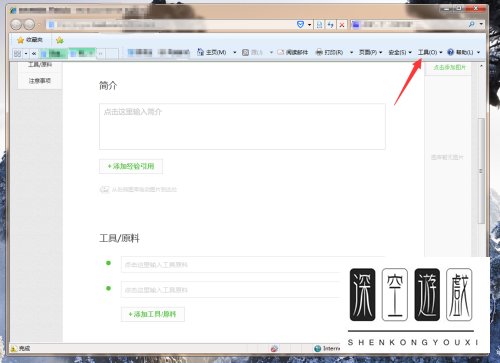
Task: Open the search provider dropdown arrow
Action: click(x=481, y=24)
